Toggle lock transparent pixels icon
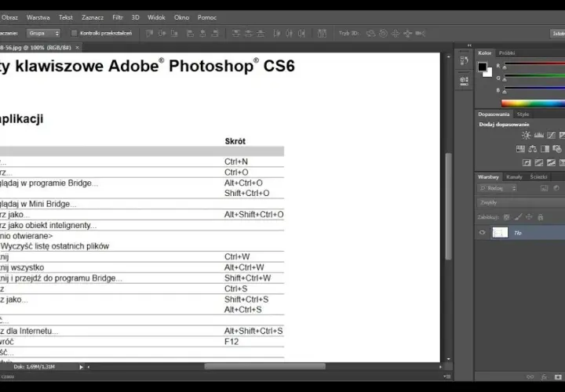Image resolution: width=565 pixels, height=392 pixels. 507,217
